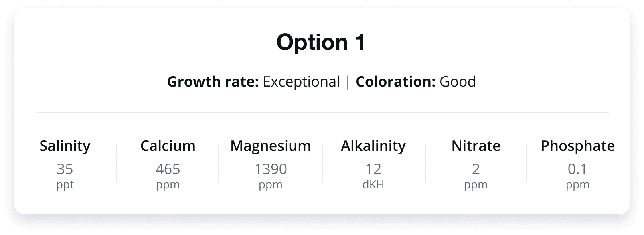
Task: Click the ppt unit under Salinity
Action: (x=65, y=185)
